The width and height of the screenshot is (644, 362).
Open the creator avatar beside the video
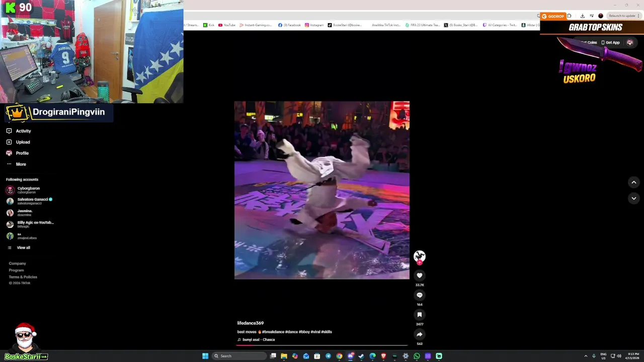[x=420, y=256]
